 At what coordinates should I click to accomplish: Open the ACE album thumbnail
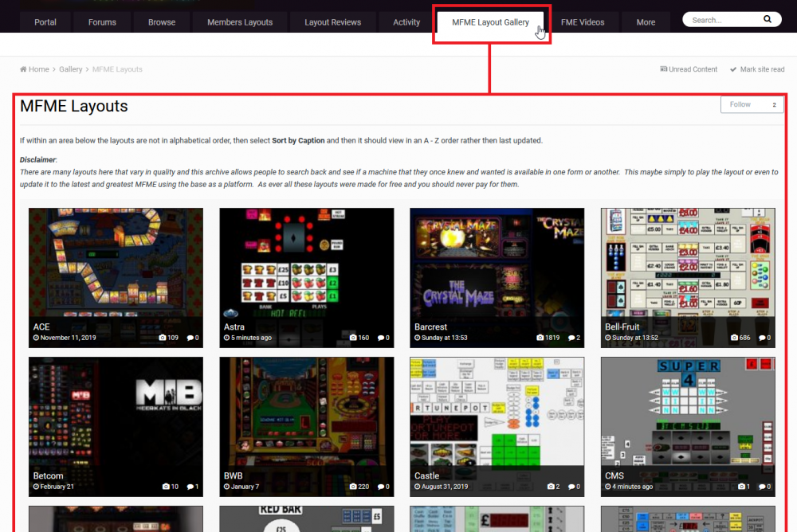point(116,278)
